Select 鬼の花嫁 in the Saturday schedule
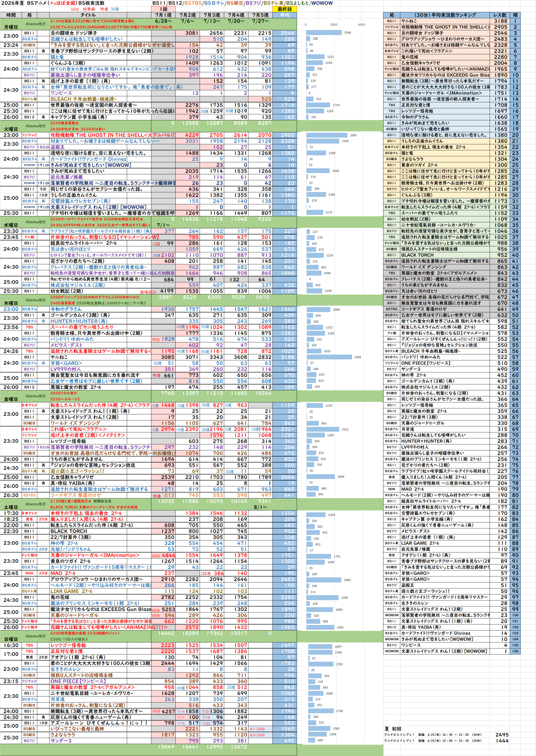536x756 pixels. coord(60,597)
